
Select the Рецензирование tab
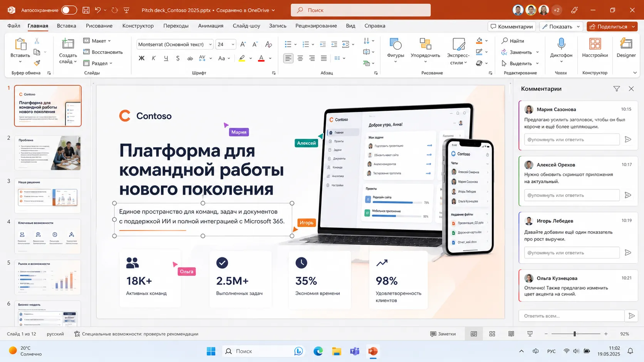(x=316, y=26)
